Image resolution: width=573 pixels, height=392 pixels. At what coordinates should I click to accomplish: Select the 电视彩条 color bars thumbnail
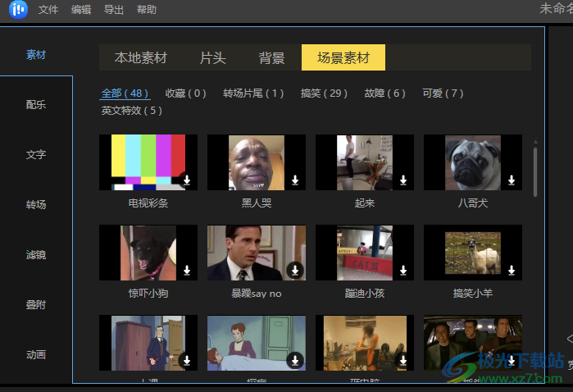pyautogui.click(x=148, y=162)
